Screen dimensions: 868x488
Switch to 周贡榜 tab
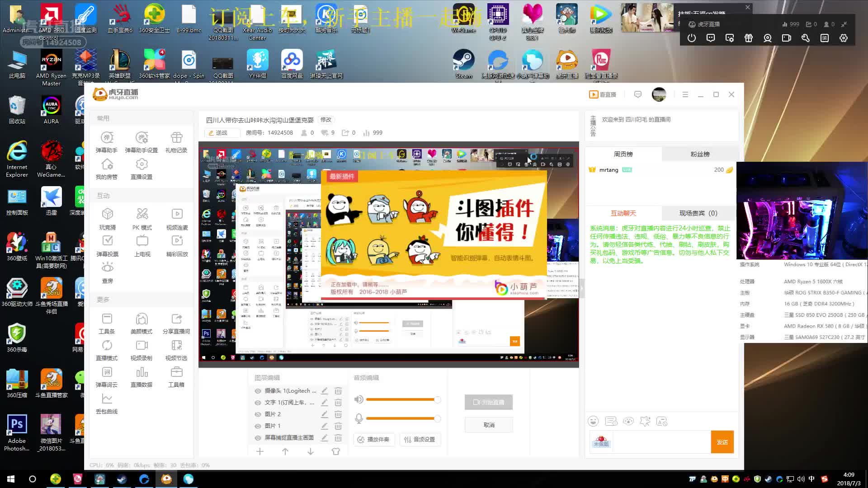point(623,154)
